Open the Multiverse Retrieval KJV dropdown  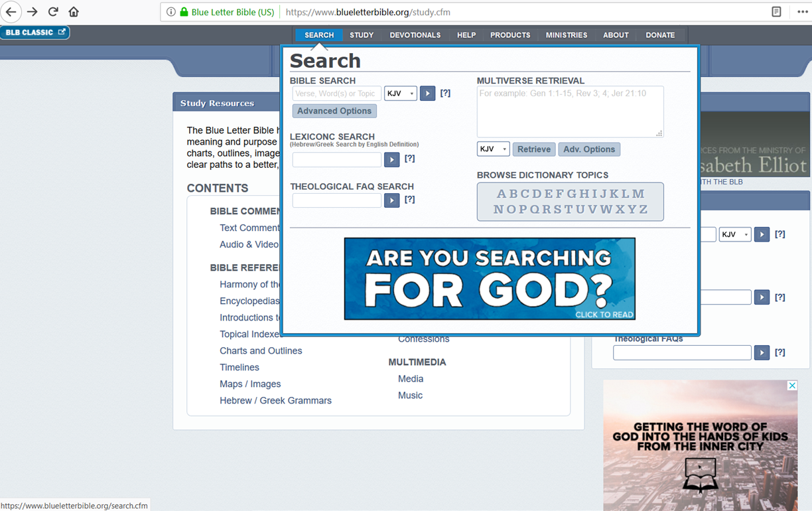point(493,149)
